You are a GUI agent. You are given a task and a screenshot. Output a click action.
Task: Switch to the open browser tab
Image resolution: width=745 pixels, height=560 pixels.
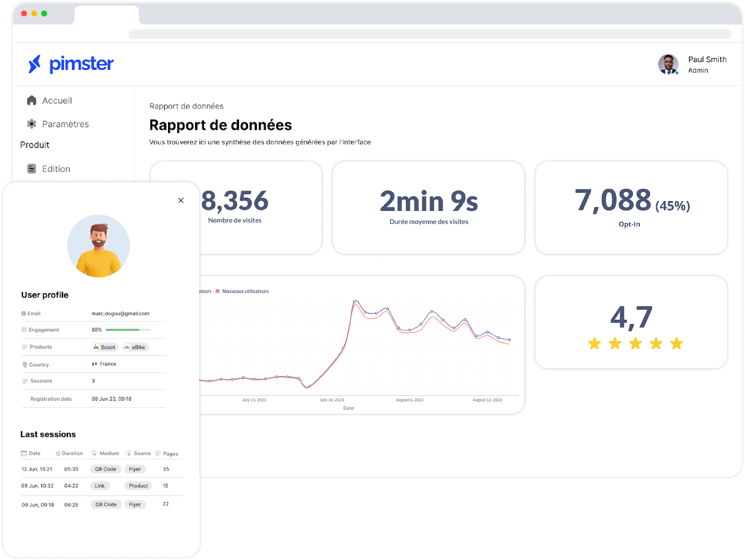(x=107, y=15)
